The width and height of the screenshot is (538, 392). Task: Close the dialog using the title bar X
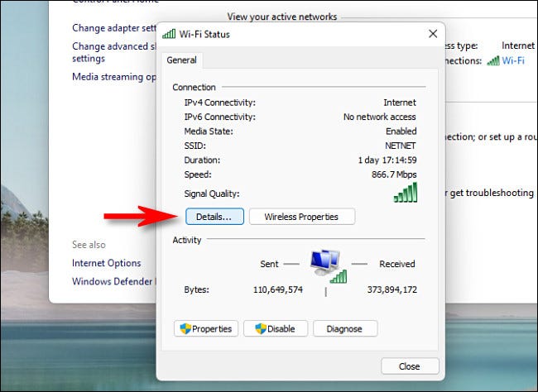coord(432,34)
